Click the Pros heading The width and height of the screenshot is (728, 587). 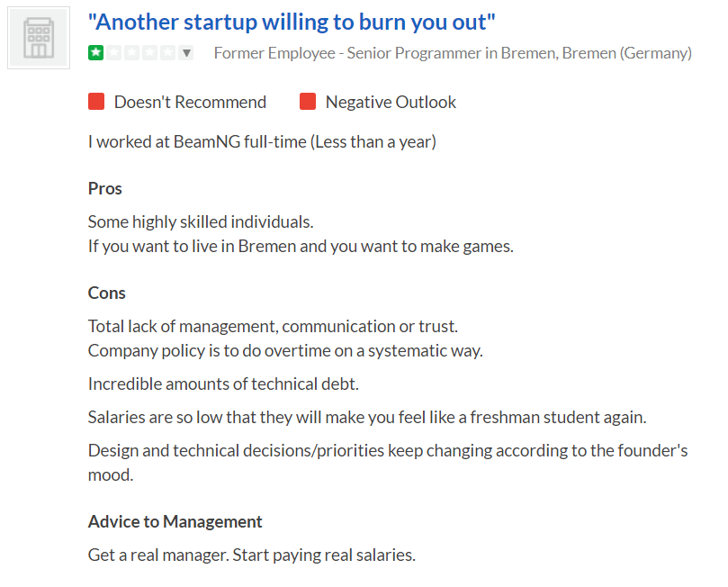pos(105,188)
